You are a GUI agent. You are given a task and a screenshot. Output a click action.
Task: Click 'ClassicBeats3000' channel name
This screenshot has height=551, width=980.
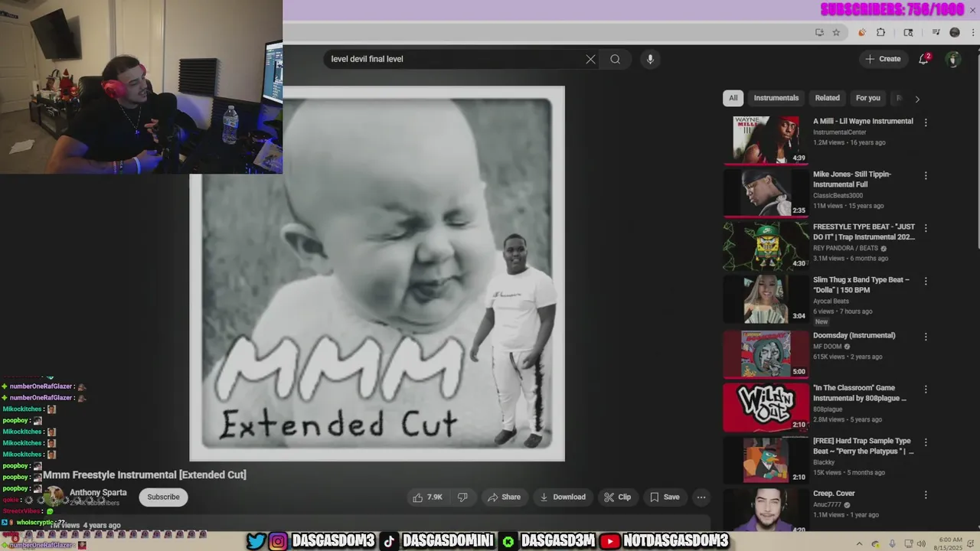pyautogui.click(x=838, y=196)
